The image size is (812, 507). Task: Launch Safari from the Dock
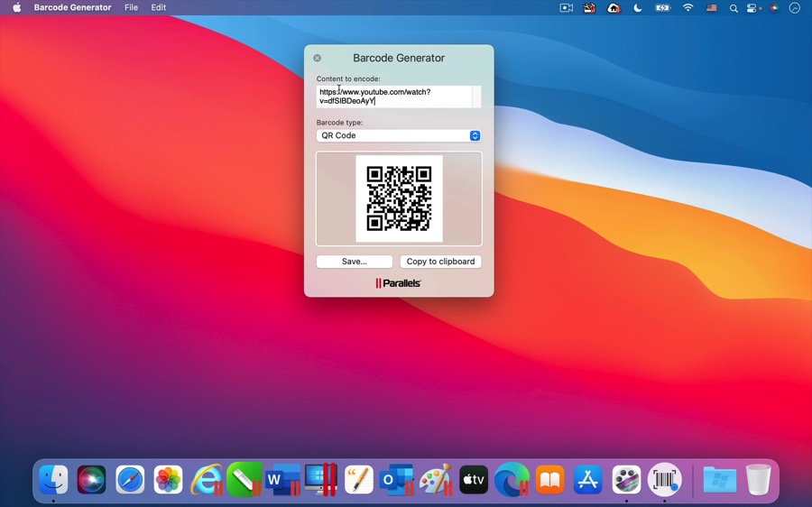pyautogui.click(x=130, y=479)
